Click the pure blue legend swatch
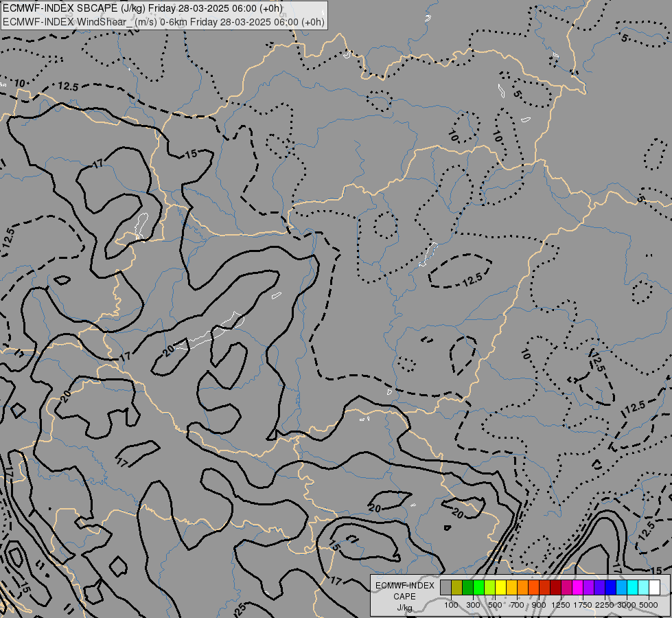The image size is (672, 618). pyautogui.click(x=611, y=588)
